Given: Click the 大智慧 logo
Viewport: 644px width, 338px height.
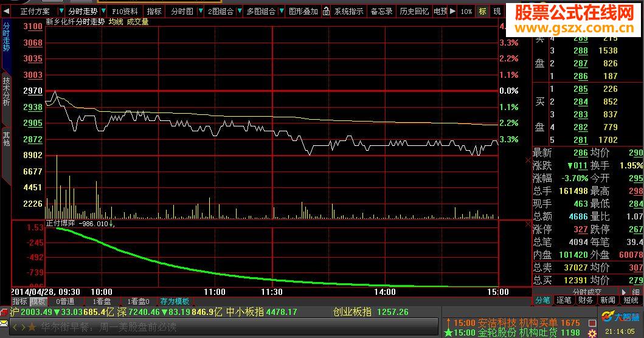Looking at the screenshot, I should tap(621, 317).
